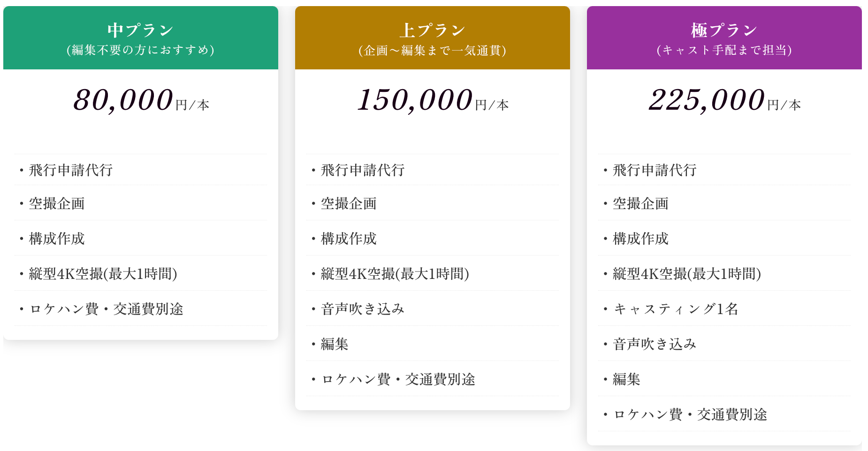Click 縦型4K空撮 item in the 中プラン list
Screen dimensions: 868x451
(103, 274)
